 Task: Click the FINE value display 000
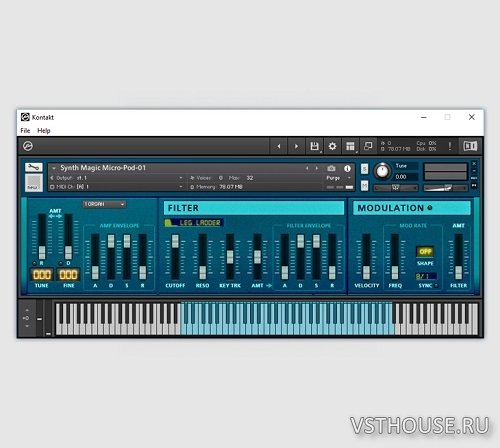pyautogui.click(x=68, y=275)
